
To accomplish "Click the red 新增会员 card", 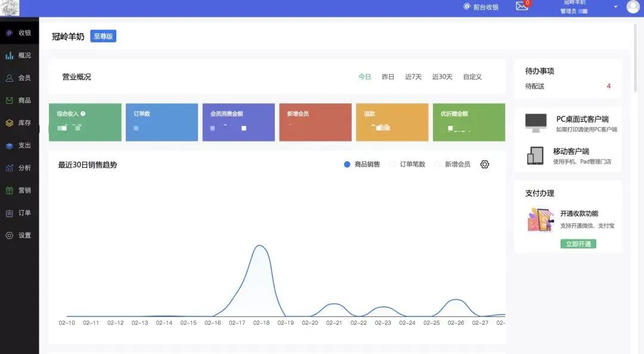I will click(315, 122).
